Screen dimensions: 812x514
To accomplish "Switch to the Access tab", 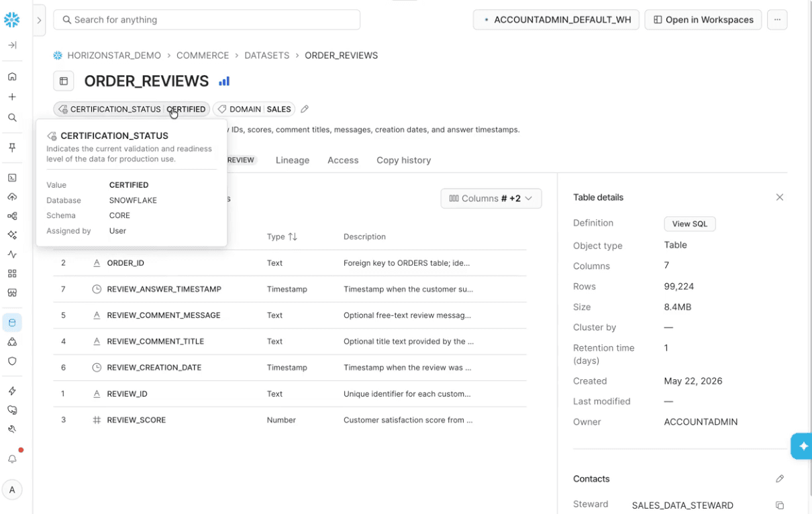I will pos(343,160).
